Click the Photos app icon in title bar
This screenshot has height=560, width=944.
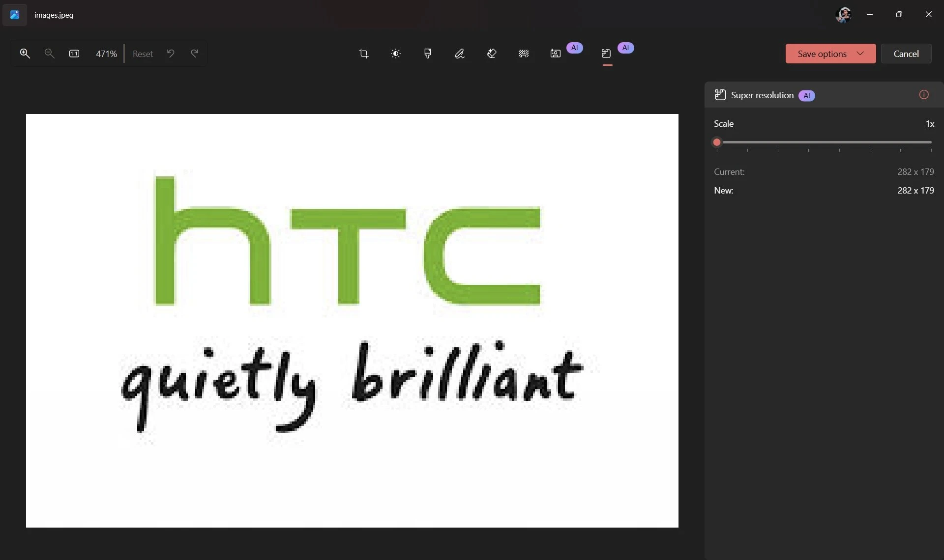15,15
